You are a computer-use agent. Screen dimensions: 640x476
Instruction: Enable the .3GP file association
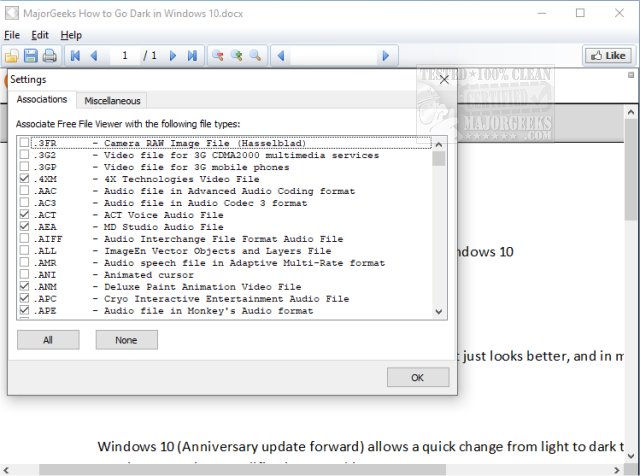(x=24, y=166)
